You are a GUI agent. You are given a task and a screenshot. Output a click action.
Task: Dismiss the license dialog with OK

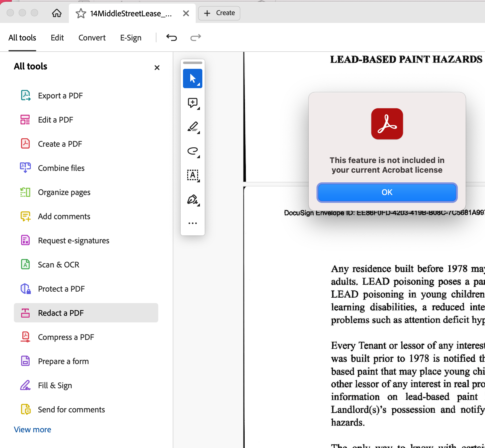click(x=387, y=192)
